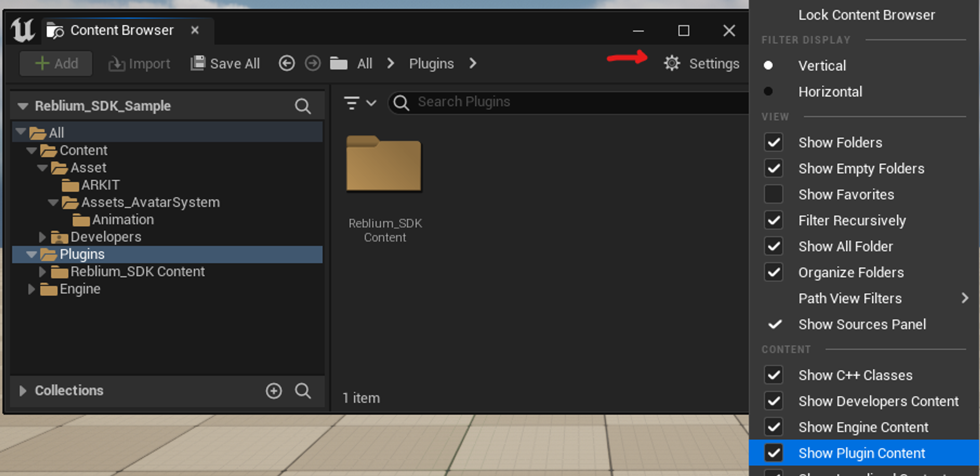Select the Engine folder
Screen dimensions: 980x476
point(70,289)
